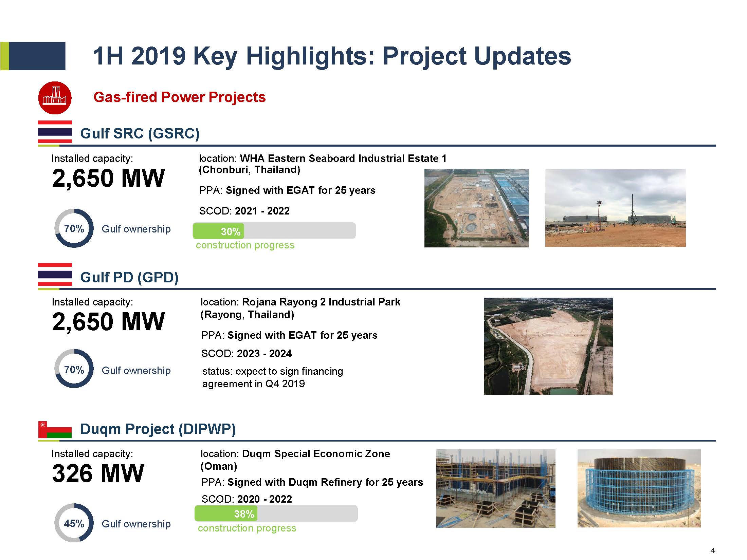Click the GPD '2,650 MW' capacity value

[x=108, y=322]
